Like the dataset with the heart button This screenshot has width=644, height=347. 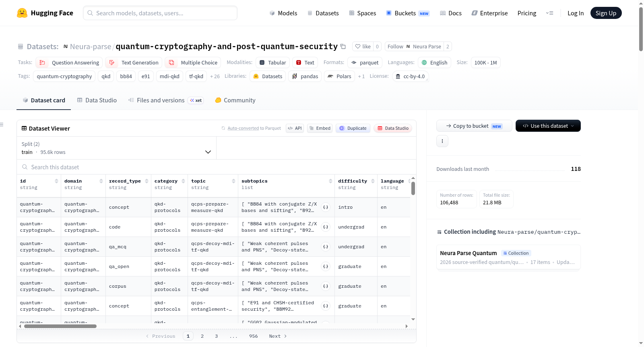(363, 46)
